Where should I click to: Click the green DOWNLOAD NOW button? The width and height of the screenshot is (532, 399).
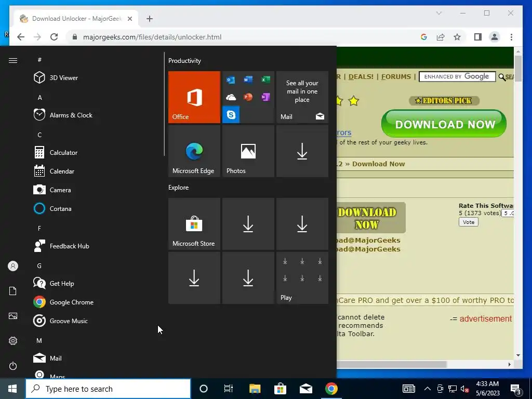point(444,124)
